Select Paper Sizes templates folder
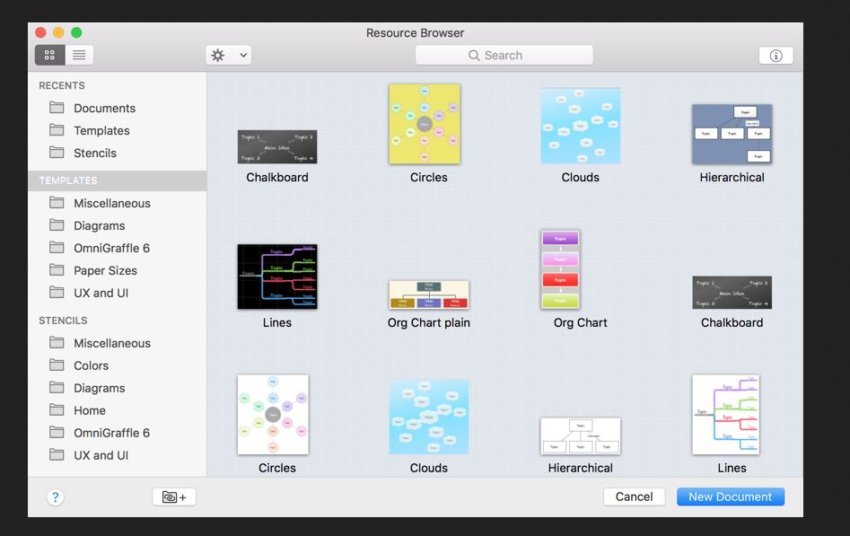This screenshot has height=536, width=850. pos(105,270)
